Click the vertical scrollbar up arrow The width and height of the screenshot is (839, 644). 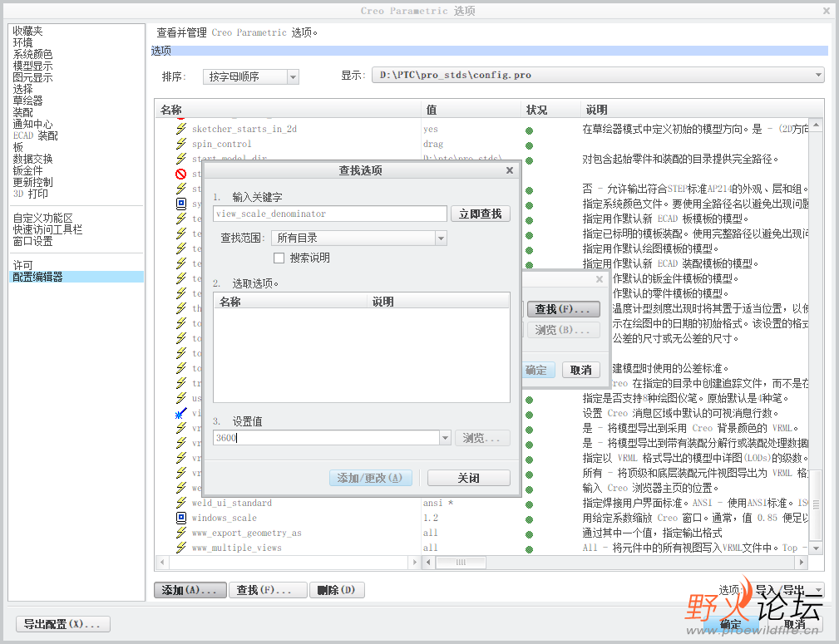(816, 125)
